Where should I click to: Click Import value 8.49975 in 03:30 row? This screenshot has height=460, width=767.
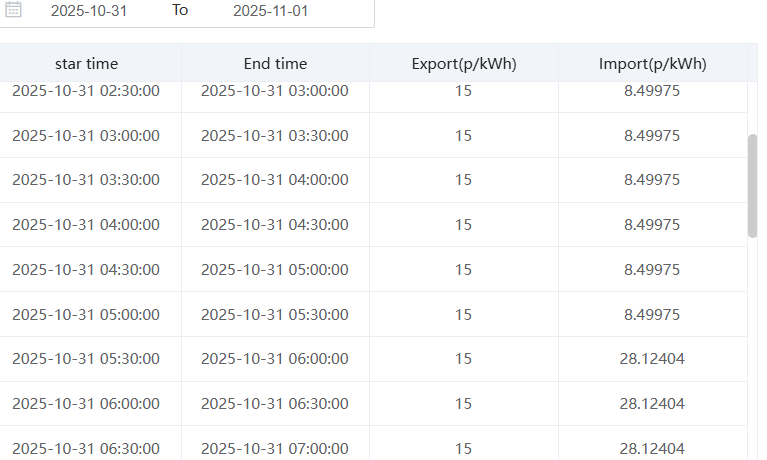pos(652,180)
